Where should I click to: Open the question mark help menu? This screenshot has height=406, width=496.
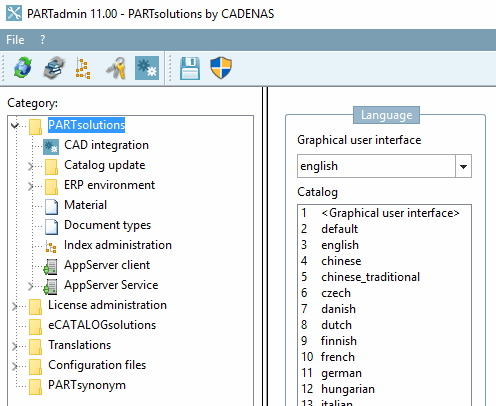[x=42, y=40]
